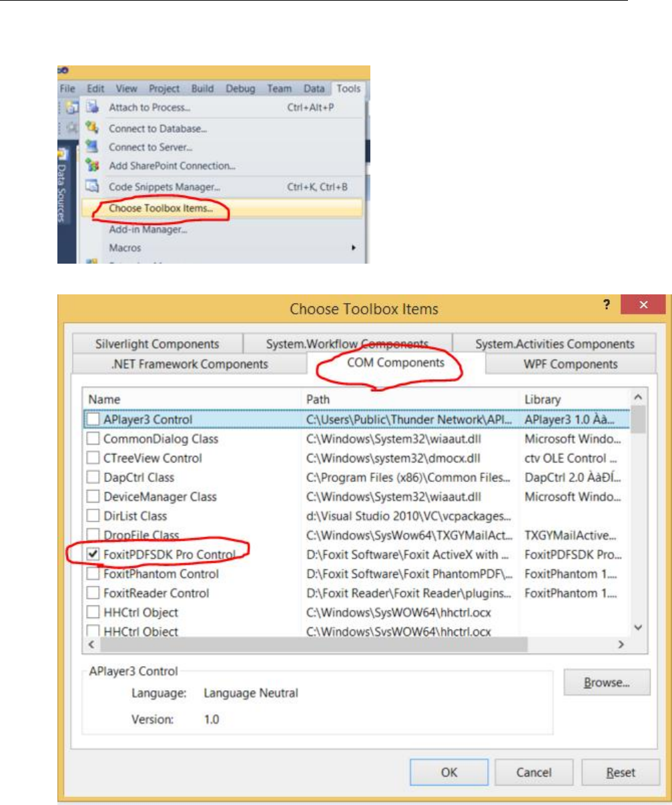Viewport: 672px width, 805px height.
Task: Switch to WPF Components tab
Action: 571,364
